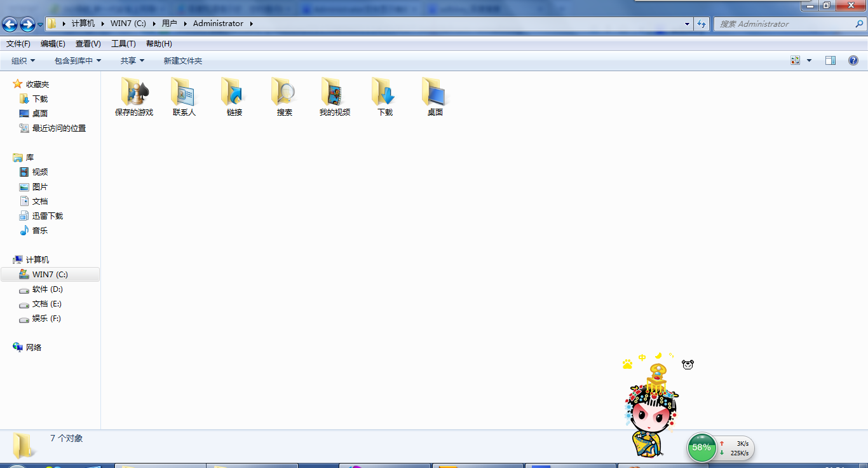Open the 组织 dropdown menu
Viewport: 868px width, 468px height.
(24, 60)
